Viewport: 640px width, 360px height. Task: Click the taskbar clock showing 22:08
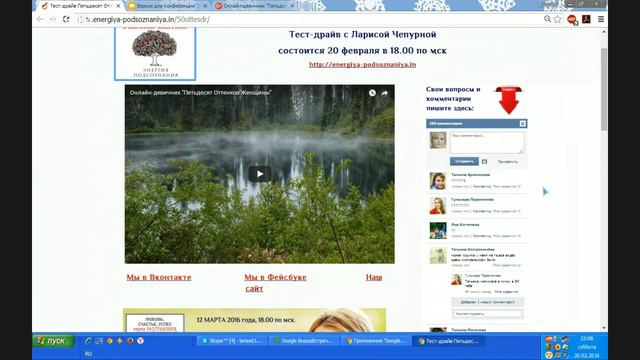pos(587,338)
